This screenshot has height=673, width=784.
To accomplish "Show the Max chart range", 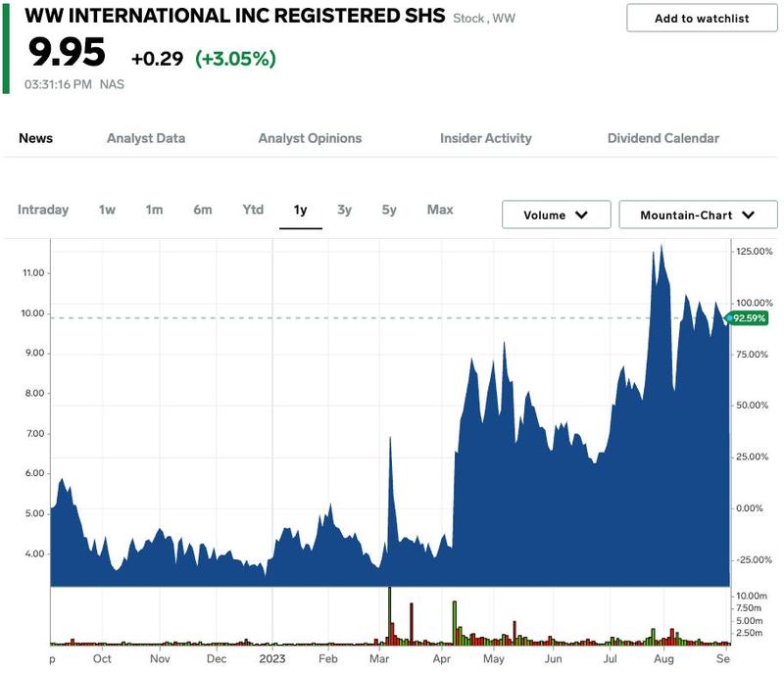I will point(440,210).
